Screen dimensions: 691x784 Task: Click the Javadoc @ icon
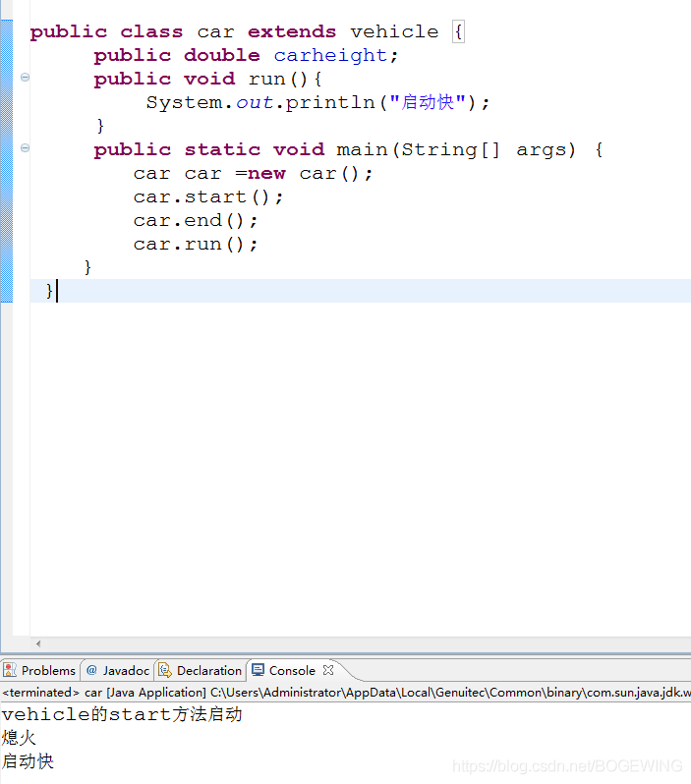(91, 670)
